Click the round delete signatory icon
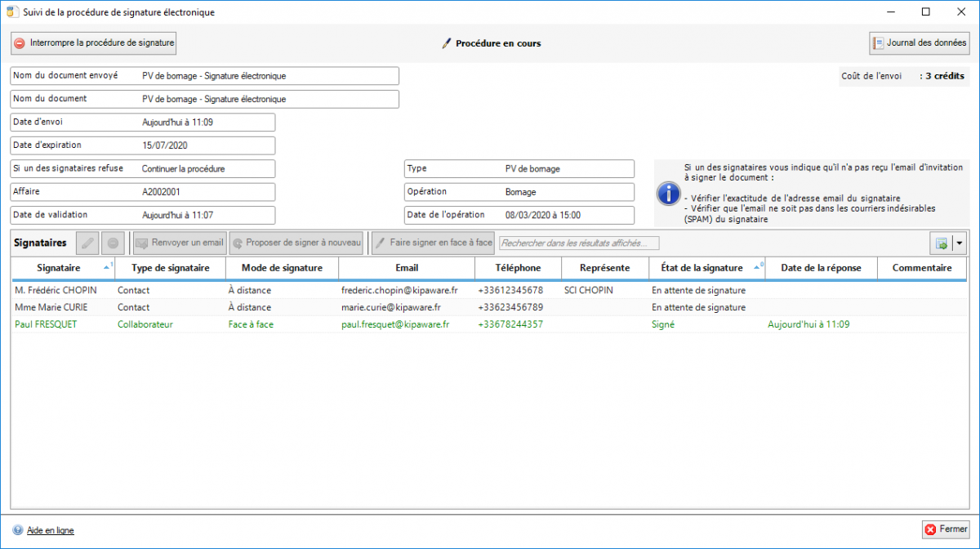The width and height of the screenshot is (980, 549). click(113, 243)
